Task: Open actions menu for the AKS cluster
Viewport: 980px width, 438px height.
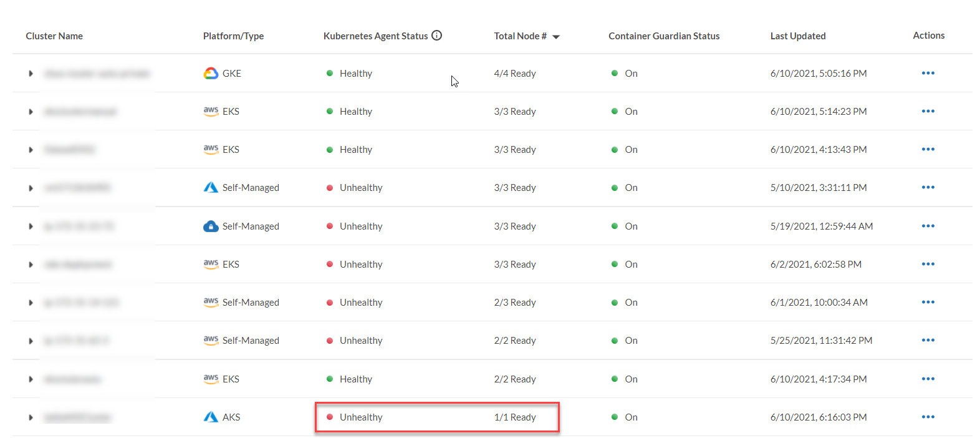Action: click(x=928, y=417)
